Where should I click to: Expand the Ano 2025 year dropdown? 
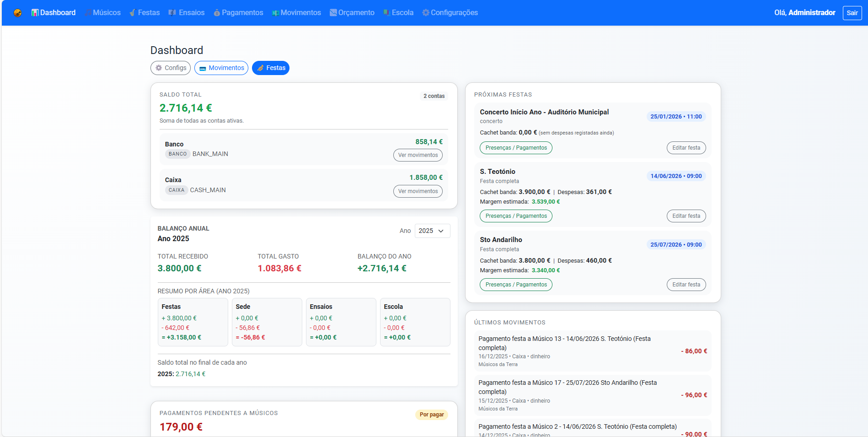pyautogui.click(x=432, y=231)
